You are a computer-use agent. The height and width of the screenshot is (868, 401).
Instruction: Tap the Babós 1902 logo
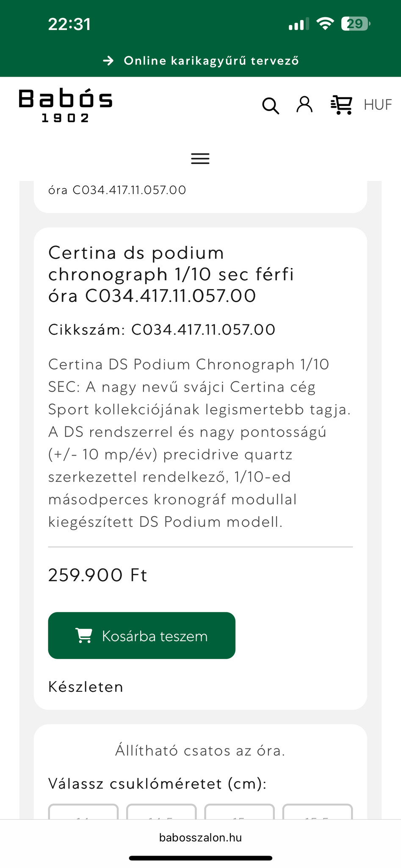[x=66, y=106]
